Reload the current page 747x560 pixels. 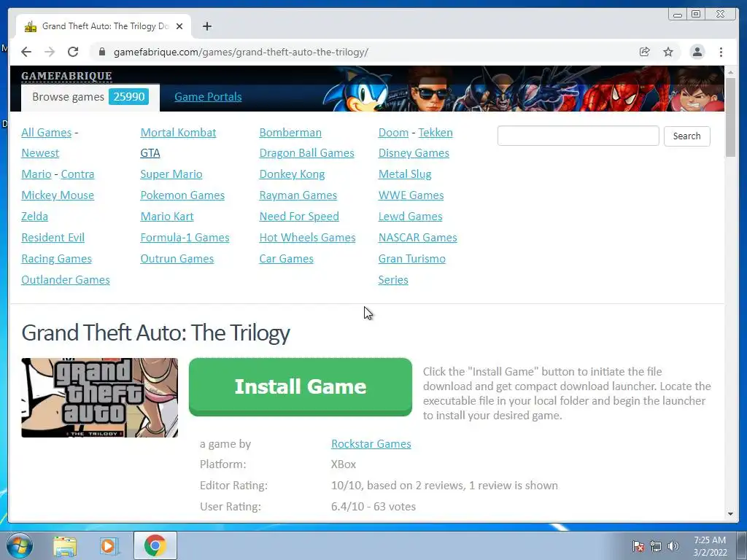(73, 52)
